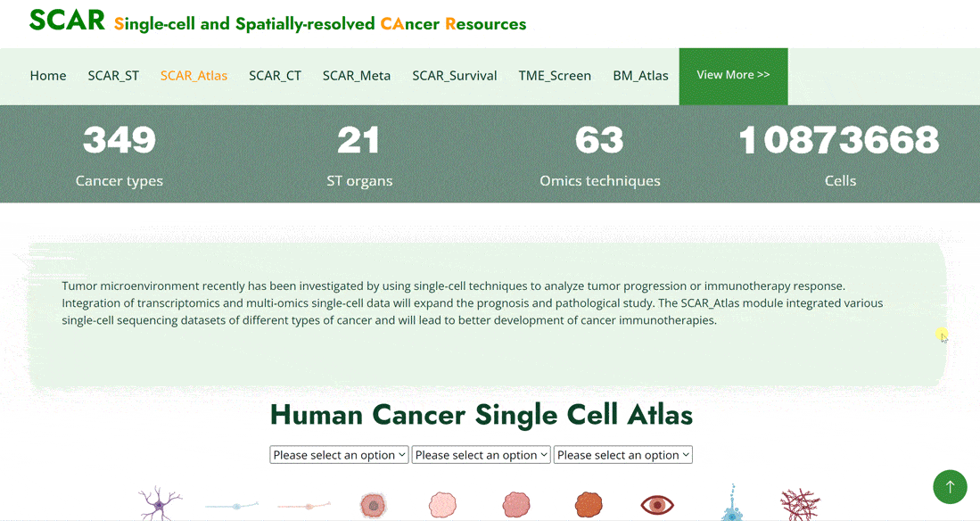This screenshot has height=521, width=980.
Task: Click the purple neuron cell icon
Action: pos(160,503)
